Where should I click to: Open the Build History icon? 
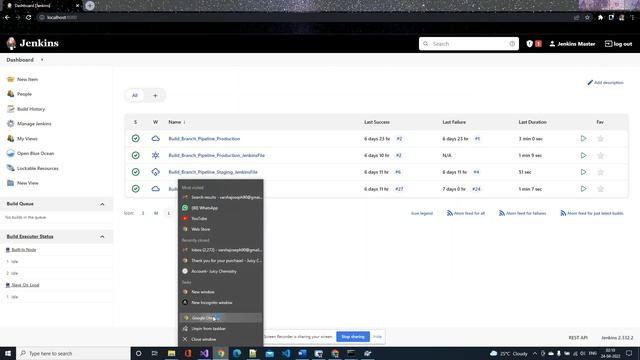(x=11, y=109)
